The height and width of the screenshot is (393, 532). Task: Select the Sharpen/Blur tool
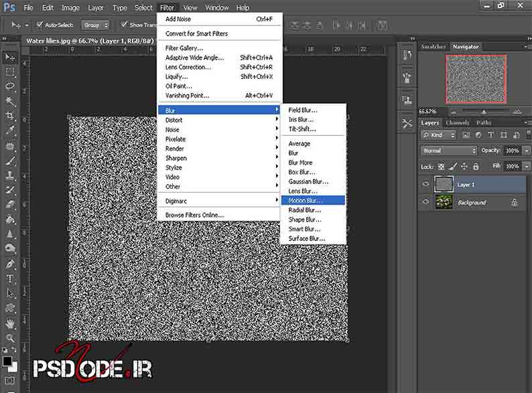pyautogui.click(x=10, y=234)
